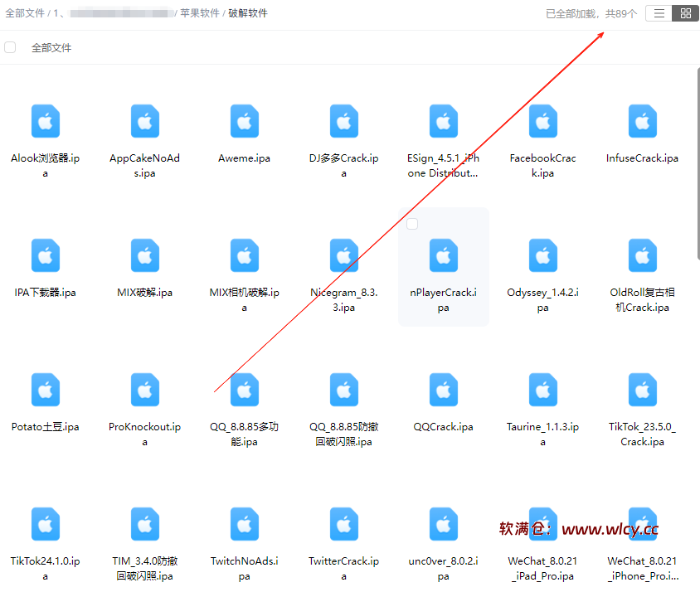Viewport: 700px width, 592px height.
Task: Open QQCrack.ipa file icon
Action: click(x=443, y=390)
